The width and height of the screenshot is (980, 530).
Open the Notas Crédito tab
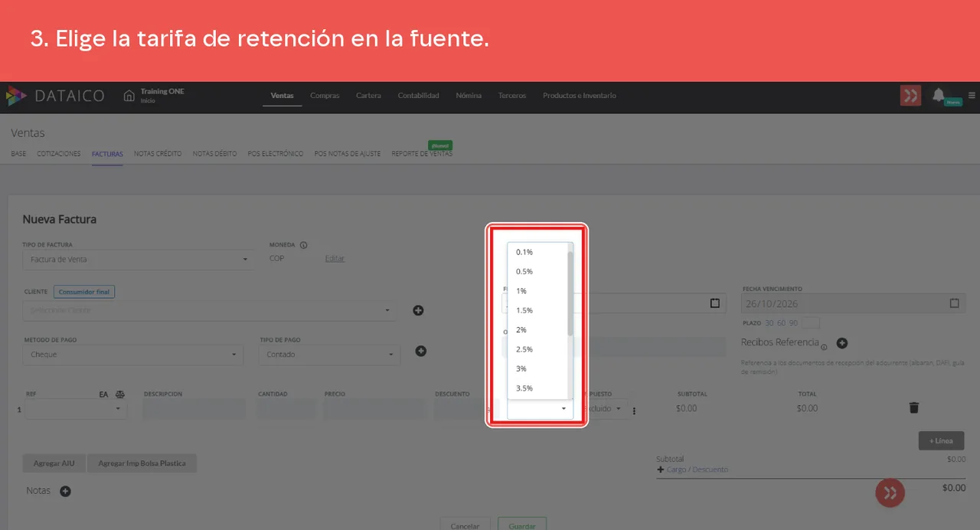(158, 154)
